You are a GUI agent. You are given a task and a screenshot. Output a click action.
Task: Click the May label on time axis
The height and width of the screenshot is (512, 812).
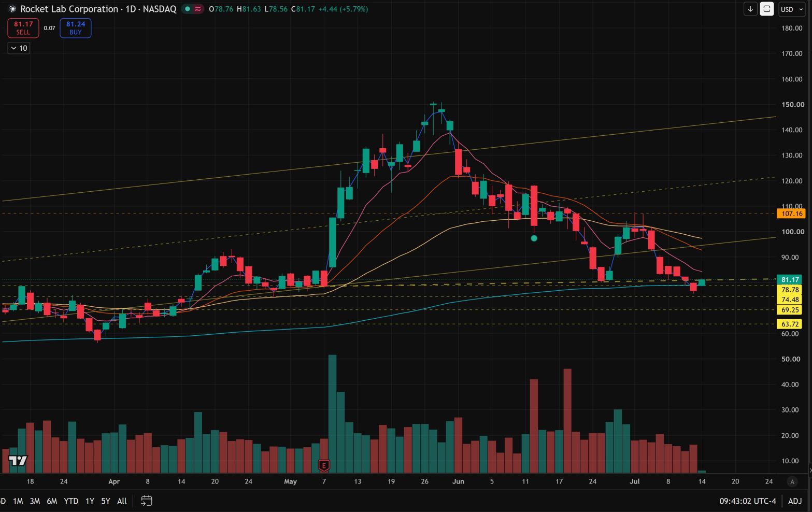pos(290,481)
